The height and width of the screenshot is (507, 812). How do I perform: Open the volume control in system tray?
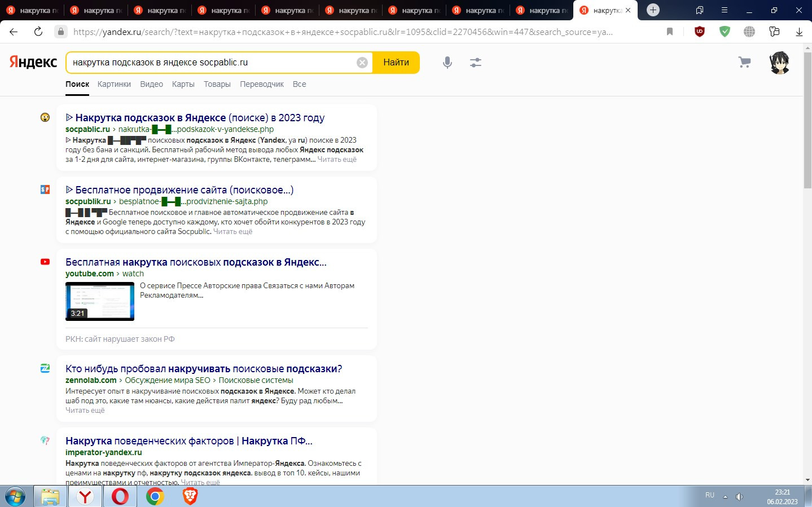pyautogui.click(x=739, y=497)
